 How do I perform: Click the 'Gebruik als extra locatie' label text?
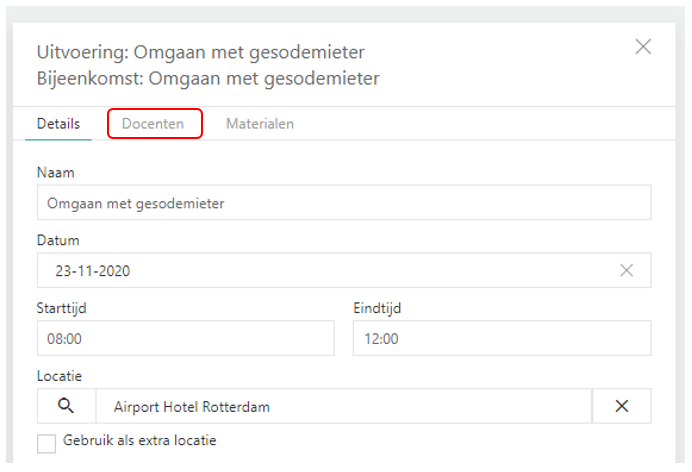[140, 440]
